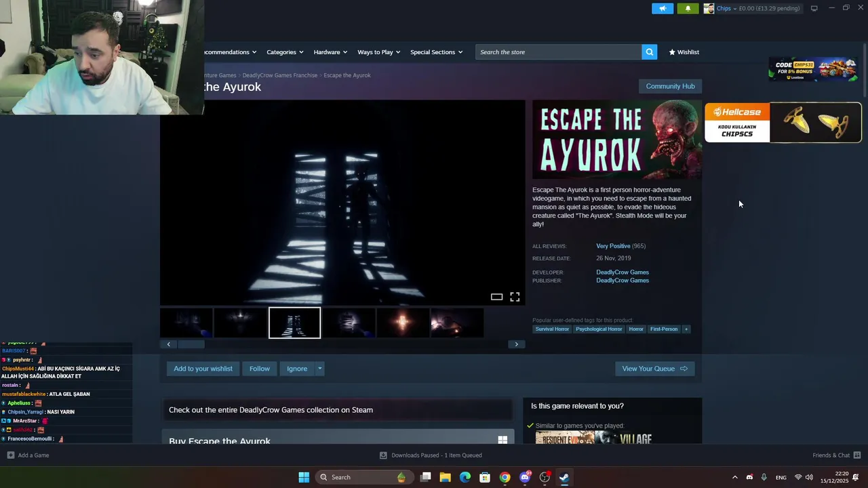Open the Wishlist star link
868x488 pixels.
click(684, 52)
